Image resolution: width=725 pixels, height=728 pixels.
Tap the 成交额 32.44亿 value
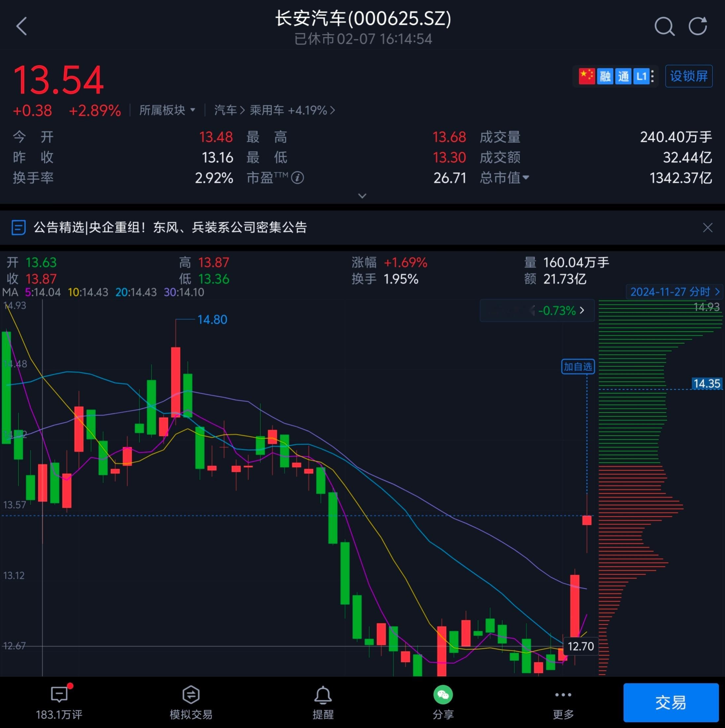[x=687, y=158]
